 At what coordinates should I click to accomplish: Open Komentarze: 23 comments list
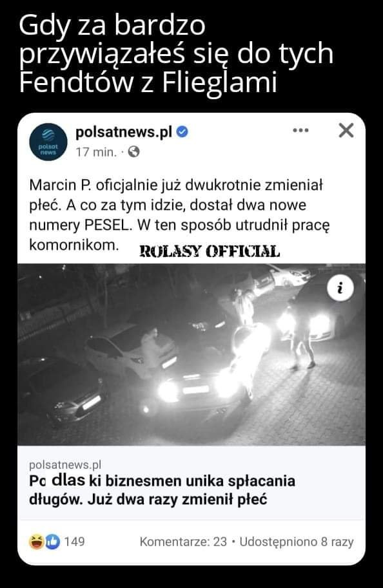point(183,542)
